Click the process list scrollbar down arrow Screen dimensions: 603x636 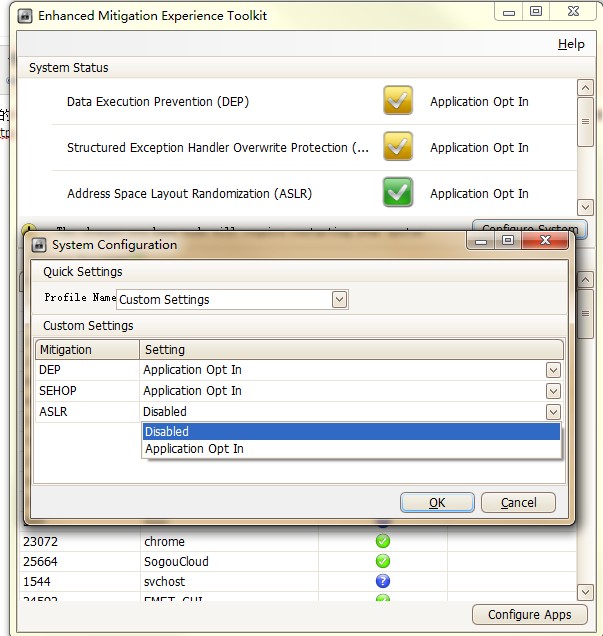pos(585,592)
